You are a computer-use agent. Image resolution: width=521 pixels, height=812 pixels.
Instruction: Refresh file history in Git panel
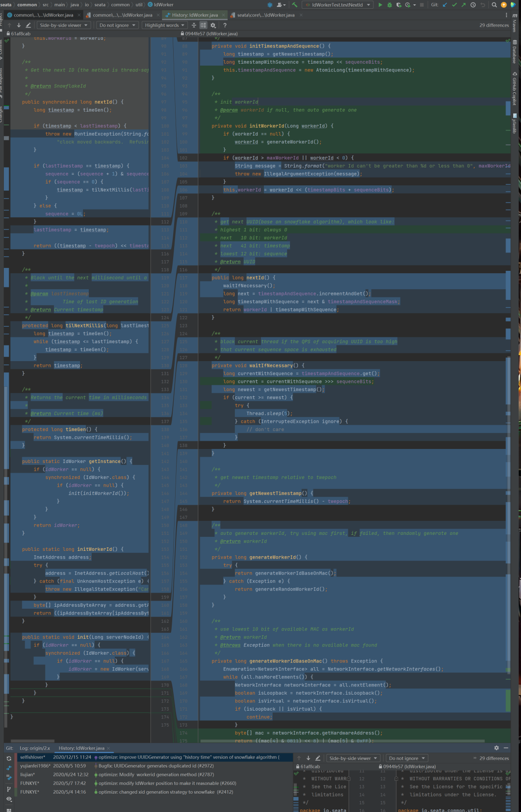click(x=9, y=758)
